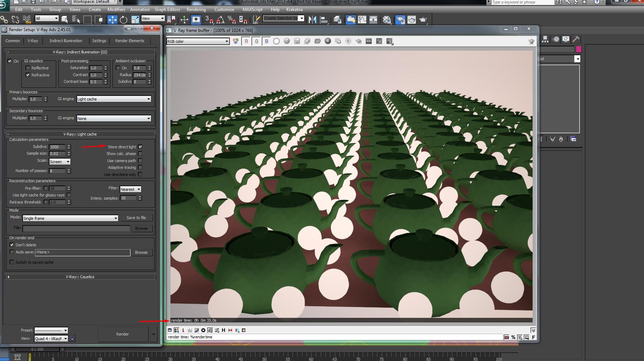Expand the V-Ray Caustics rollout

click(x=80, y=277)
